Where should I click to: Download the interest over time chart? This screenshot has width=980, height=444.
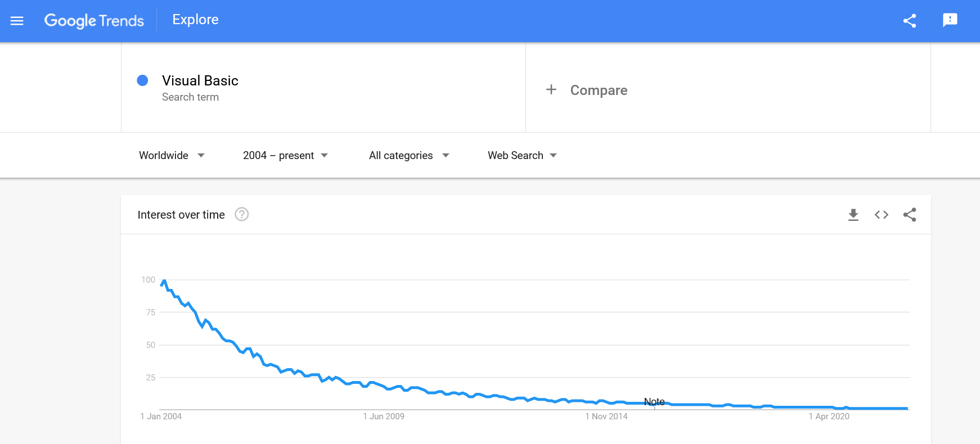853,215
